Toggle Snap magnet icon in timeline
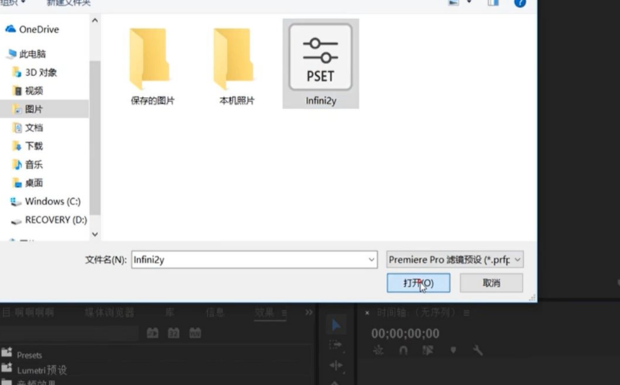This screenshot has height=385, width=620. [403, 350]
